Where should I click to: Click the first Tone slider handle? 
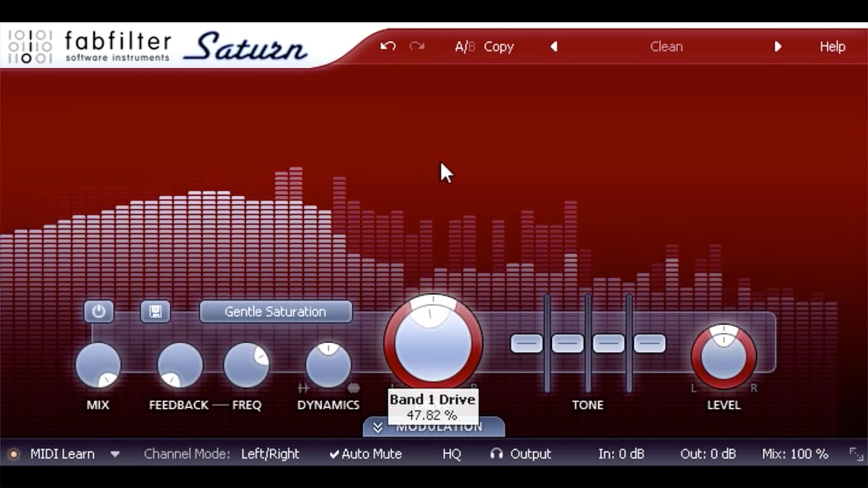(526, 343)
